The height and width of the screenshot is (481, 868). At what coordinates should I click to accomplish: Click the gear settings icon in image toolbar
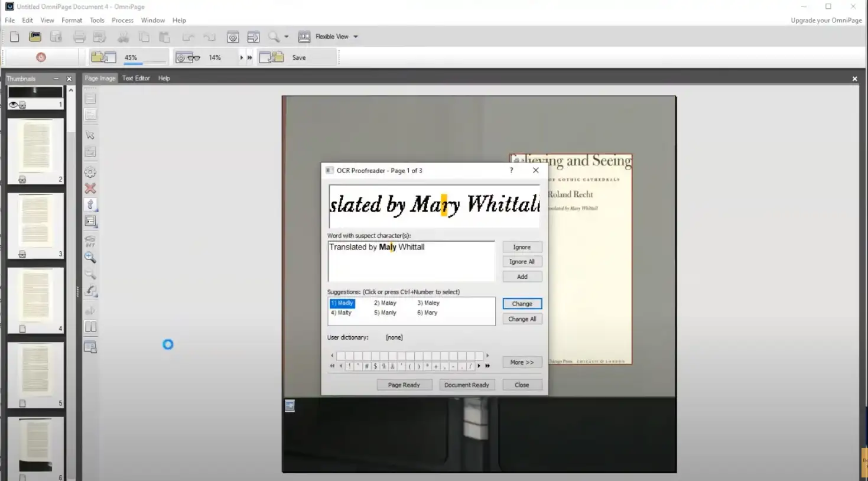tap(90, 172)
